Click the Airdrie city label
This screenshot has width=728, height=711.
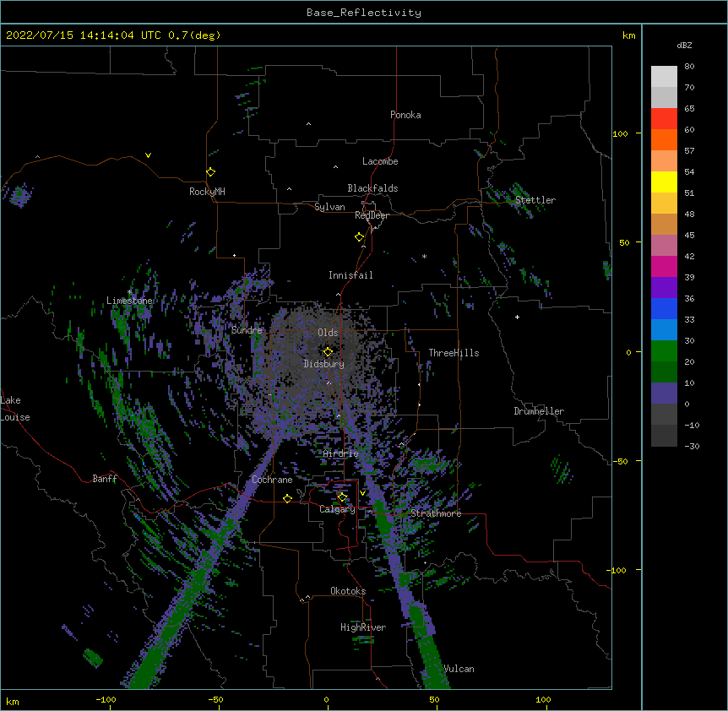click(x=341, y=453)
